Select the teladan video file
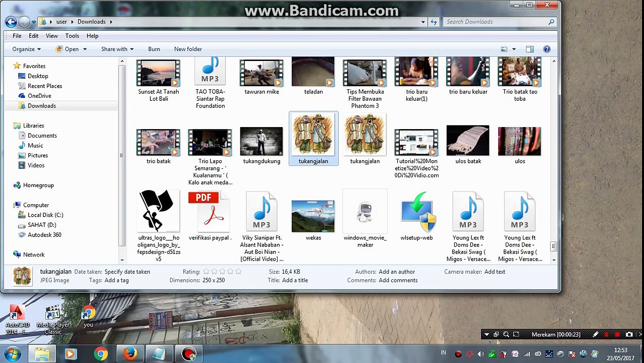Image resolution: width=644 pixels, height=363 pixels. coord(313,77)
